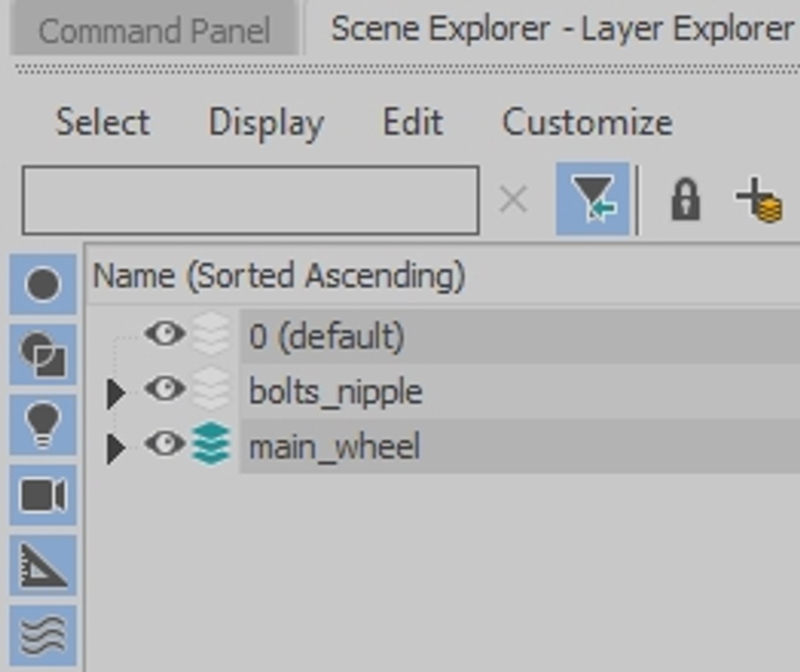Toggle visibility of main_wheel layer

tap(165, 445)
